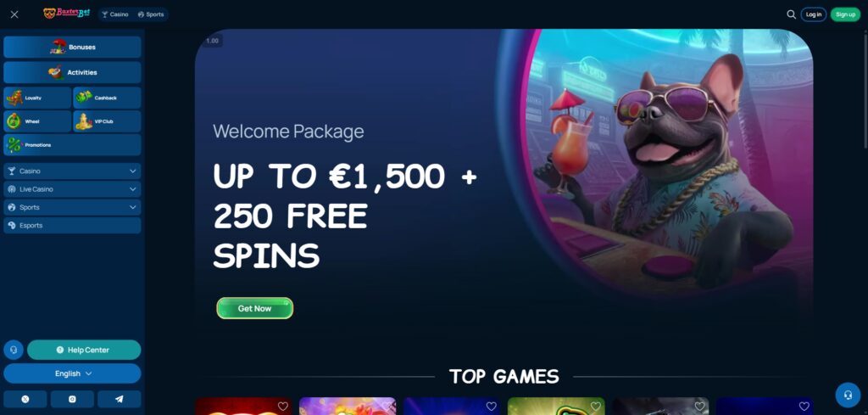Switch to the Sports tab in header
Screen dimensions: 868x415
pos(151,14)
